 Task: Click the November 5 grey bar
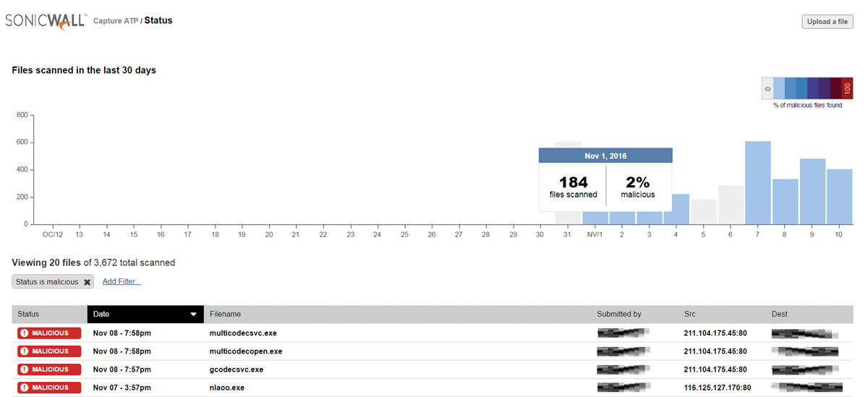click(x=703, y=212)
